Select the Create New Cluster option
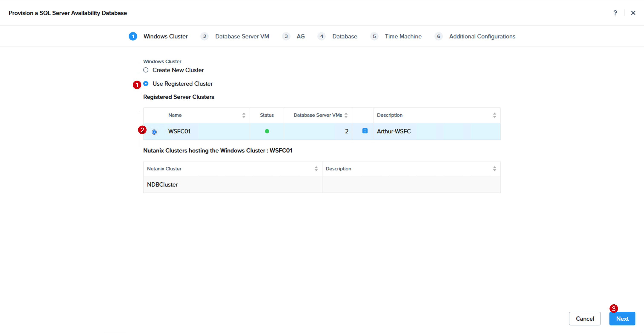Screen dimensions: 644x334 (146, 70)
